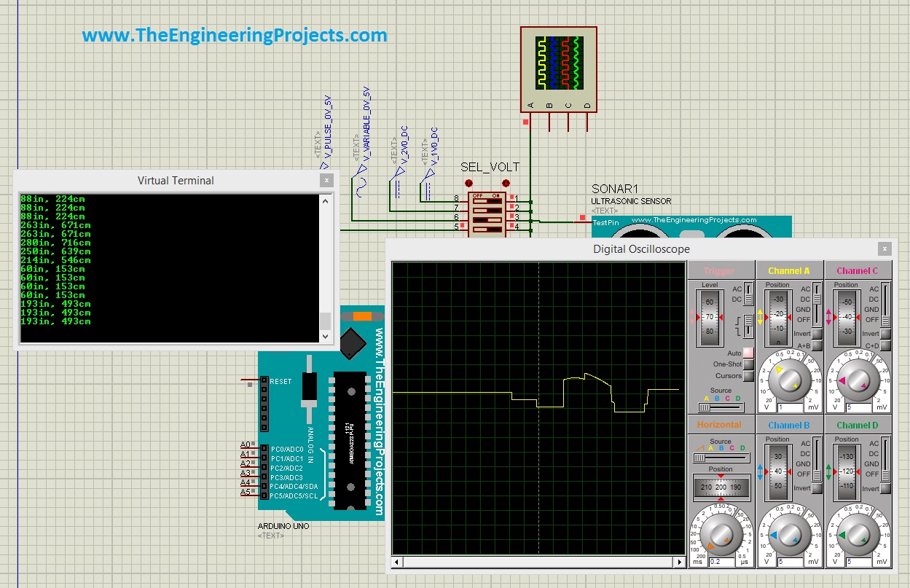
Task: Click the yellow Channel A position arrows
Action: pyautogui.click(x=760, y=315)
